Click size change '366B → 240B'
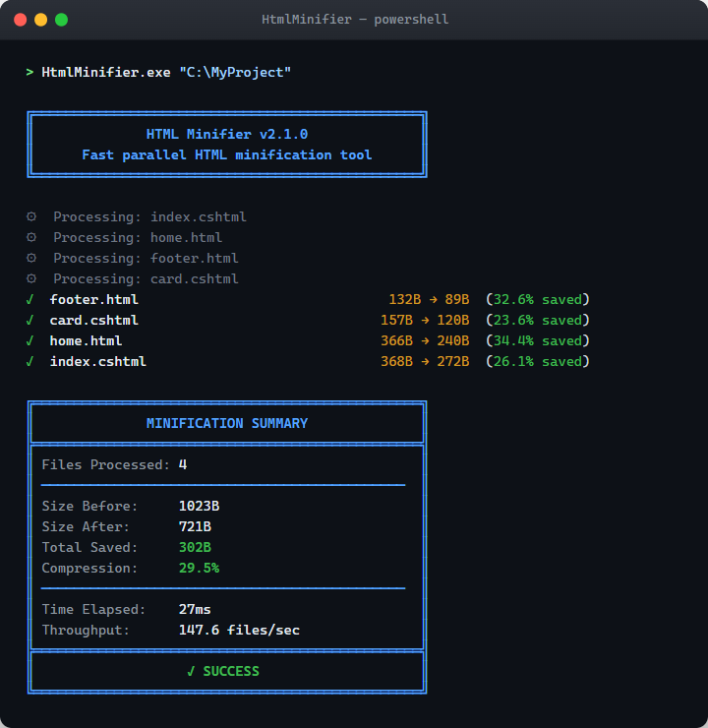 point(425,340)
